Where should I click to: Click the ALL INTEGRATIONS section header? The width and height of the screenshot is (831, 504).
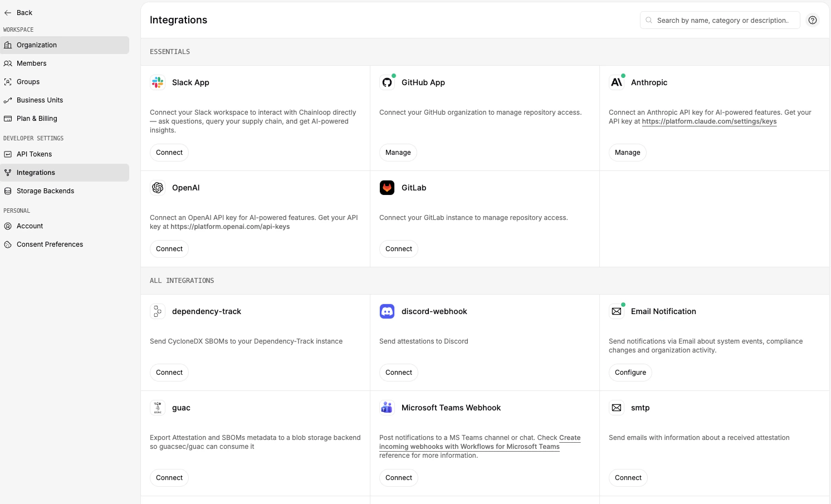(182, 281)
